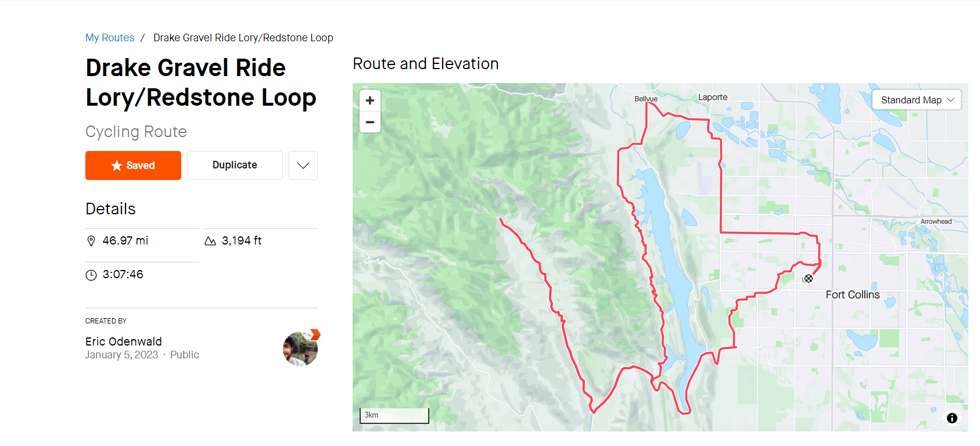Click Eric Odenwald's profile picture
The width and height of the screenshot is (980, 446).
[x=300, y=348]
